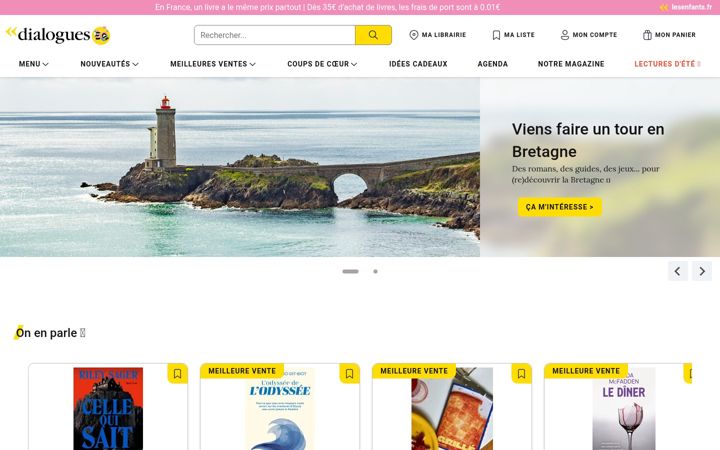Viewport: 720px width, 450px height.
Task: Open the Le Dîner book cover
Action: click(x=624, y=409)
